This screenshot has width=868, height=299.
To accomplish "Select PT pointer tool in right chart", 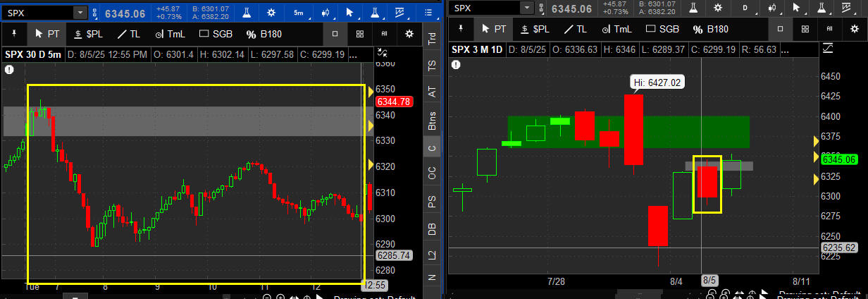I will click(492, 28).
